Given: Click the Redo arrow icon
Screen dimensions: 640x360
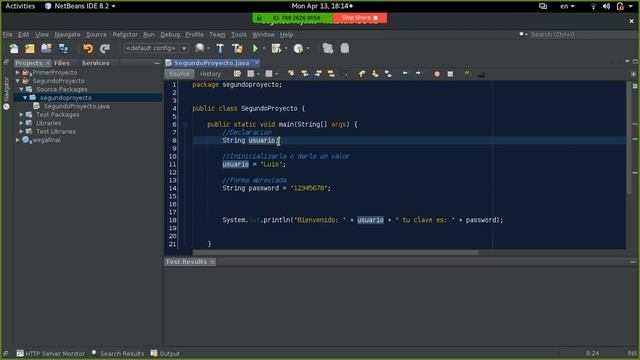Looking at the screenshot, I should tap(105, 49).
